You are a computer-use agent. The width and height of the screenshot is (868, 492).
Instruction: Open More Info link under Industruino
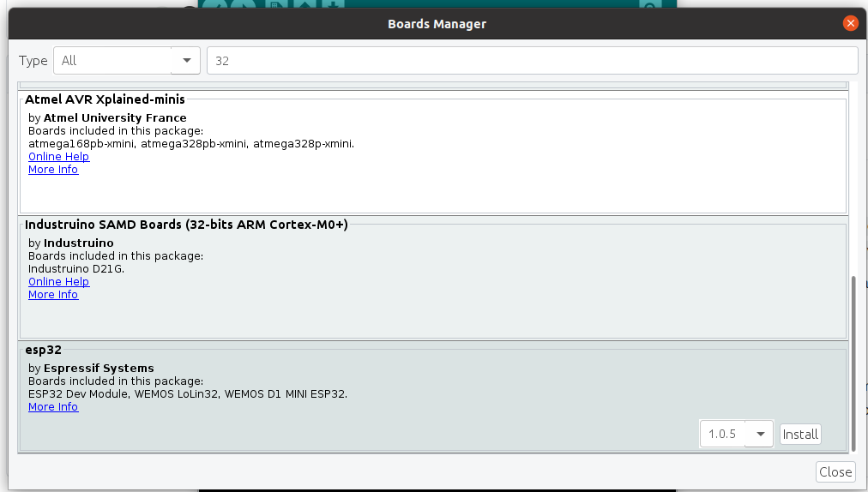(53, 295)
